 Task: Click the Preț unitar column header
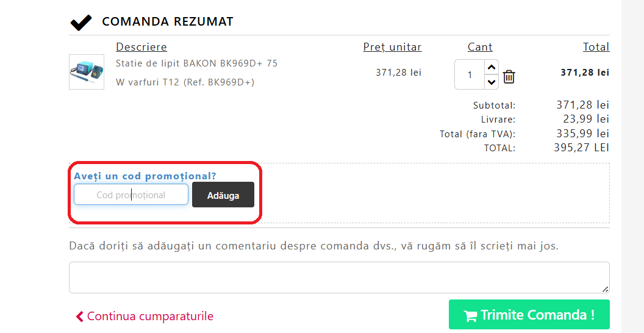pos(392,47)
